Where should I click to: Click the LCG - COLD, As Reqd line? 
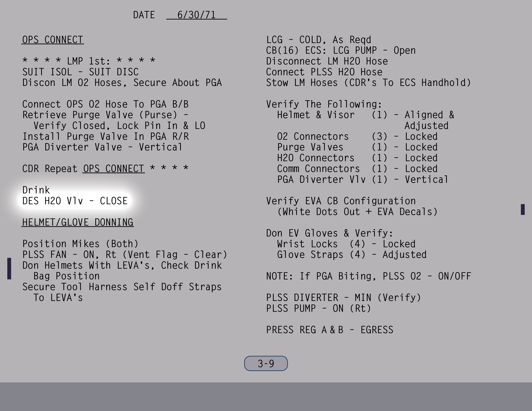pyautogui.click(x=318, y=40)
